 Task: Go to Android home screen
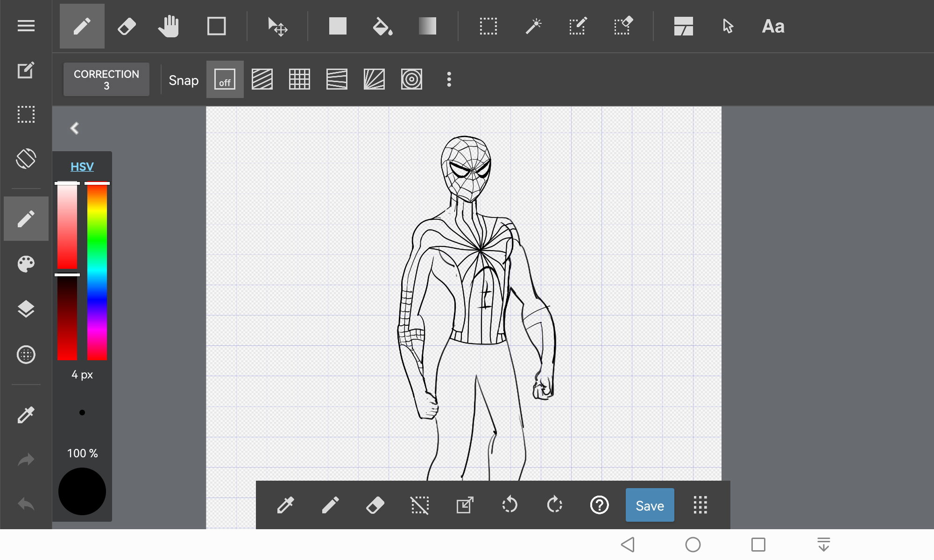pyautogui.click(x=693, y=545)
